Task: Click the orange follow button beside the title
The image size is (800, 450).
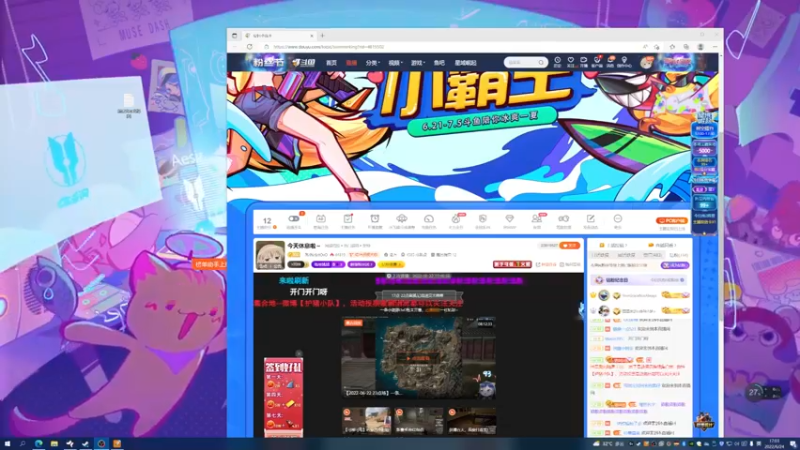Action: click(x=570, y=245)
